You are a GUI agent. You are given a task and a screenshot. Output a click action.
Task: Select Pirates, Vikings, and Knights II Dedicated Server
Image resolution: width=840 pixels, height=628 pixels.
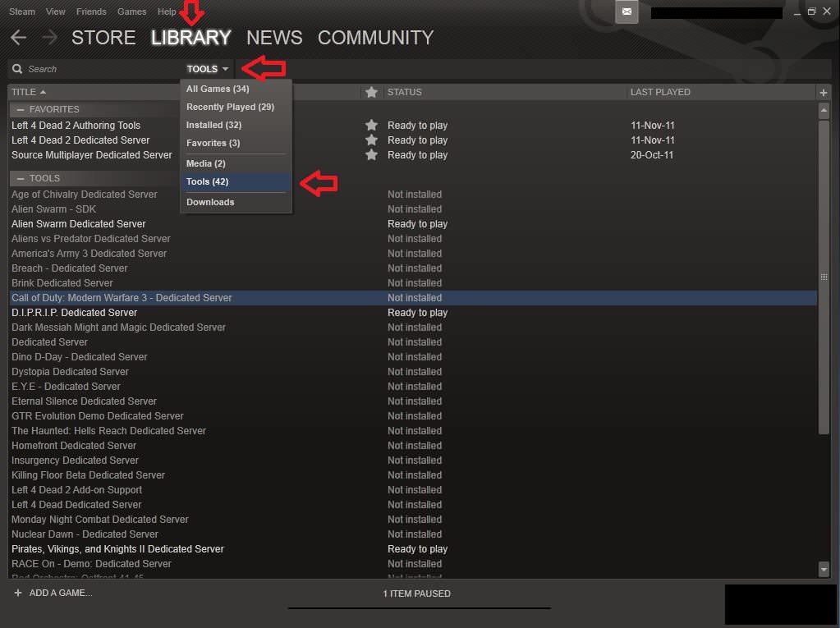coord(118,549)
